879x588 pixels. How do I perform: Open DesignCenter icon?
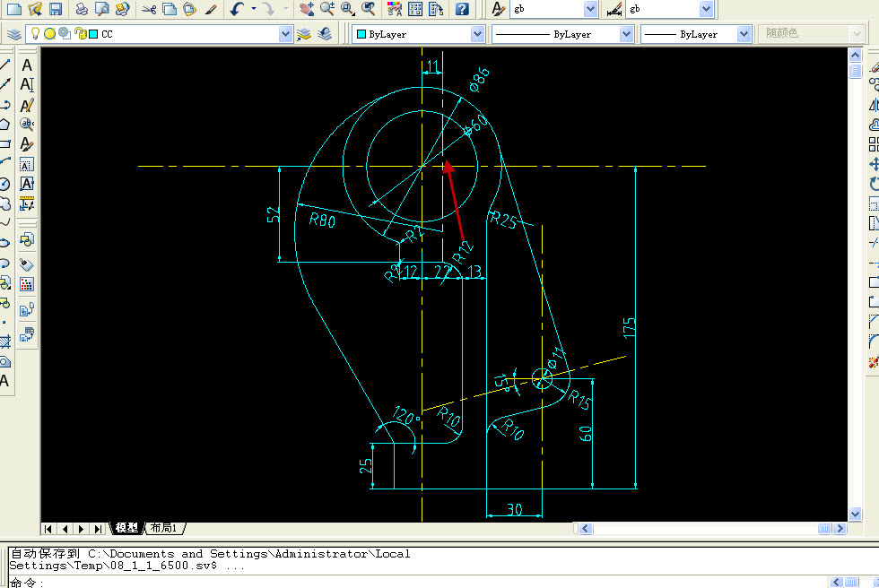tap(415, 9)
